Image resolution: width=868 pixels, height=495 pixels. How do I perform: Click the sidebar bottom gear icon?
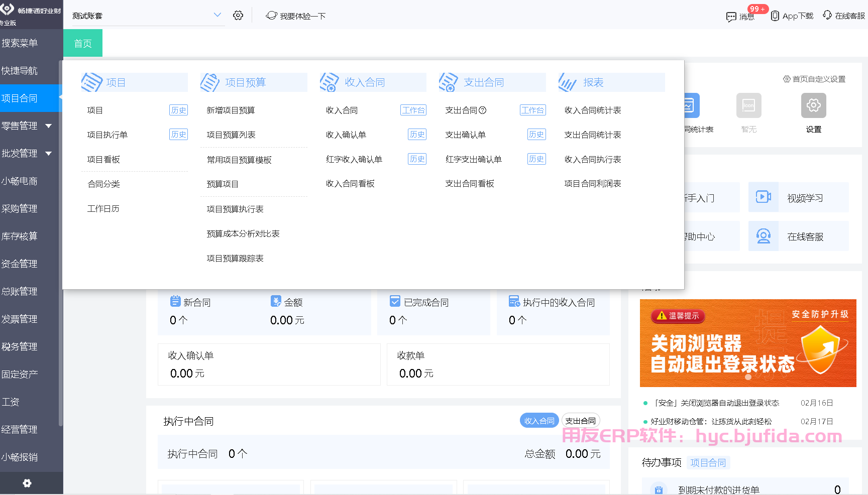pos(27,483)
